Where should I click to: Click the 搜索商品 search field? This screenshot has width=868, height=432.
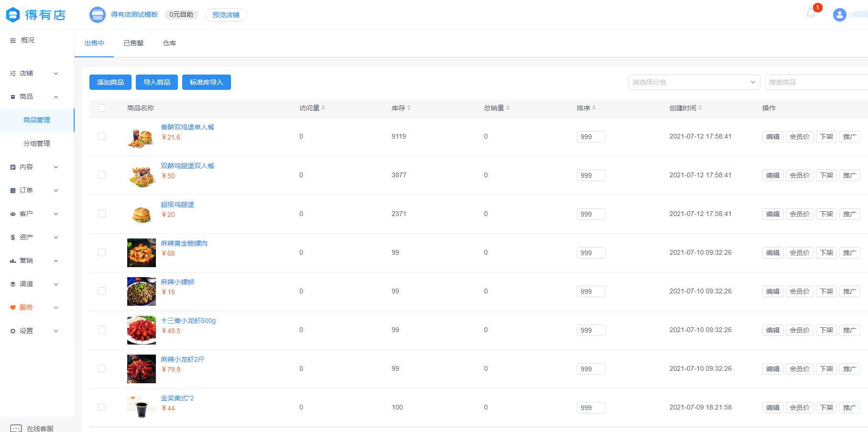tap(815, 82)
